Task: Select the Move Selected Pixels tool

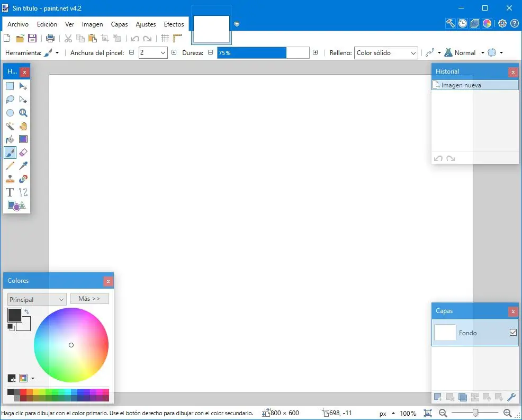Action: pos(23,86)
